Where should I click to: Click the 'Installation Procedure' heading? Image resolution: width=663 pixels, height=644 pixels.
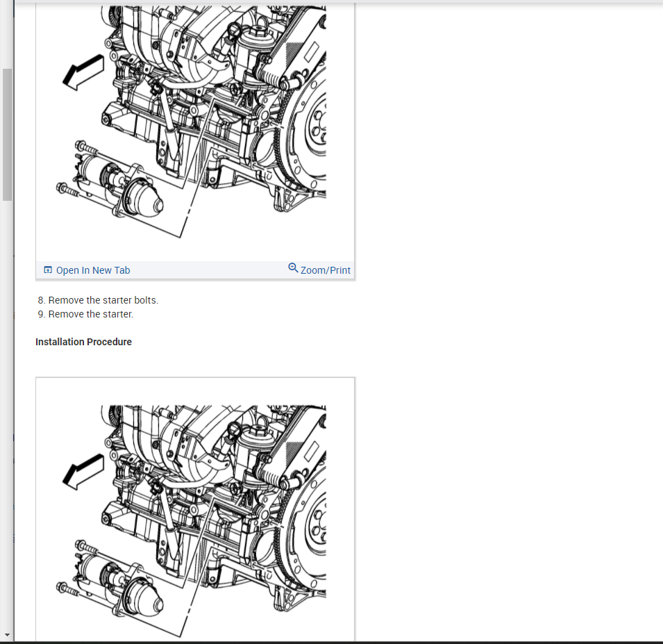coord(84,342)
